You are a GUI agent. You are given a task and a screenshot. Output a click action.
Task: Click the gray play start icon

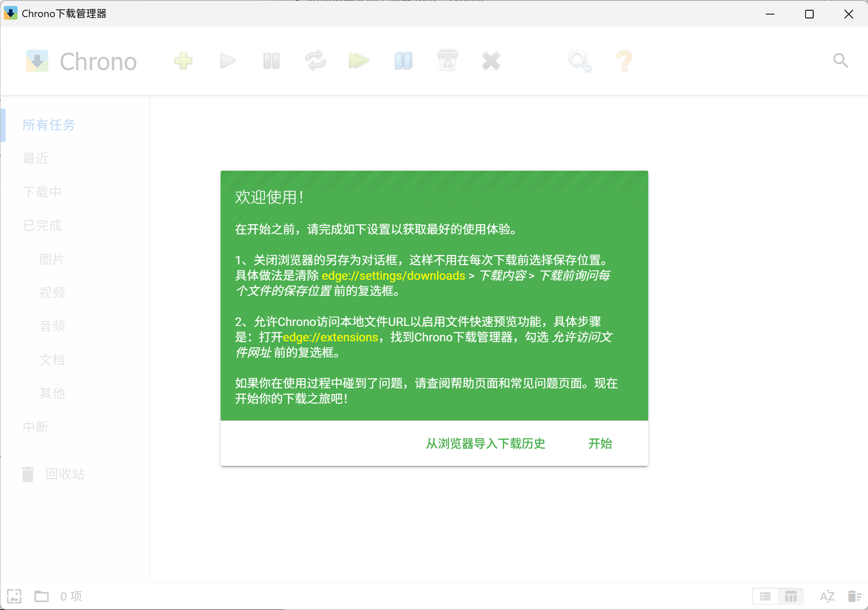coord(228,61)
